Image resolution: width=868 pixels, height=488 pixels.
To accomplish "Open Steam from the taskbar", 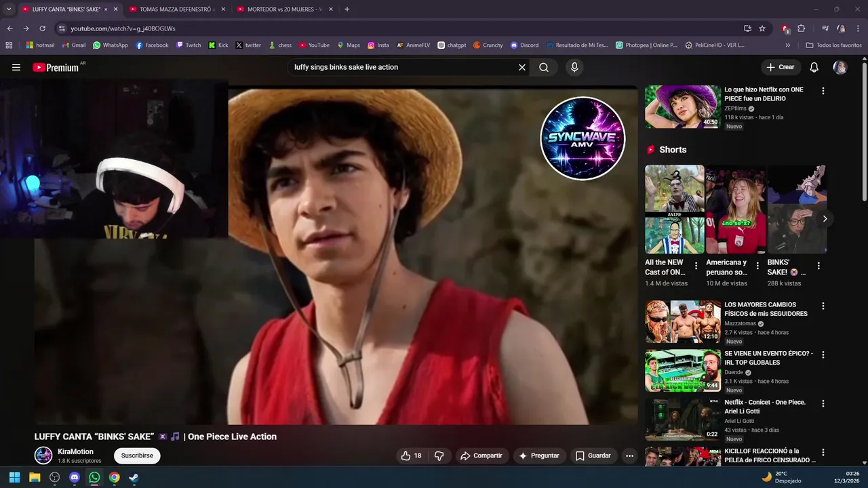I will pos(134,477).
